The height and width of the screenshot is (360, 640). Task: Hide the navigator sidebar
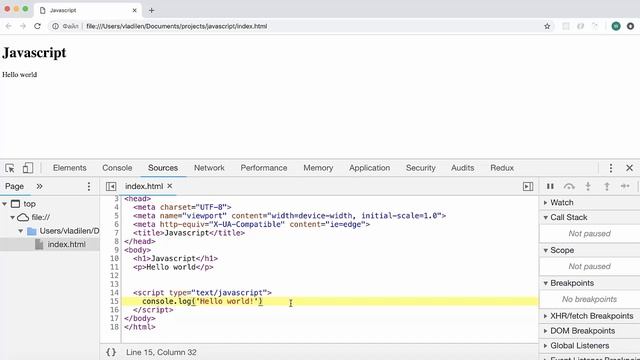click(x=111, y=186)
